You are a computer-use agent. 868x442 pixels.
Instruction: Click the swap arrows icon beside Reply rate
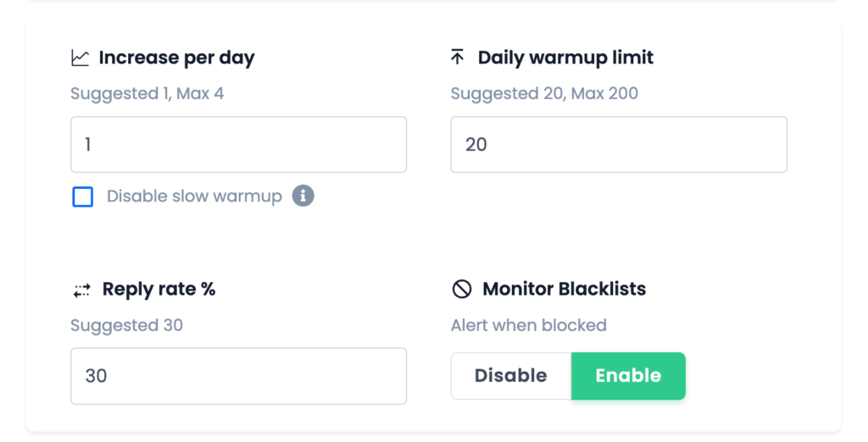pyautogui.click(x=81, y=290)
